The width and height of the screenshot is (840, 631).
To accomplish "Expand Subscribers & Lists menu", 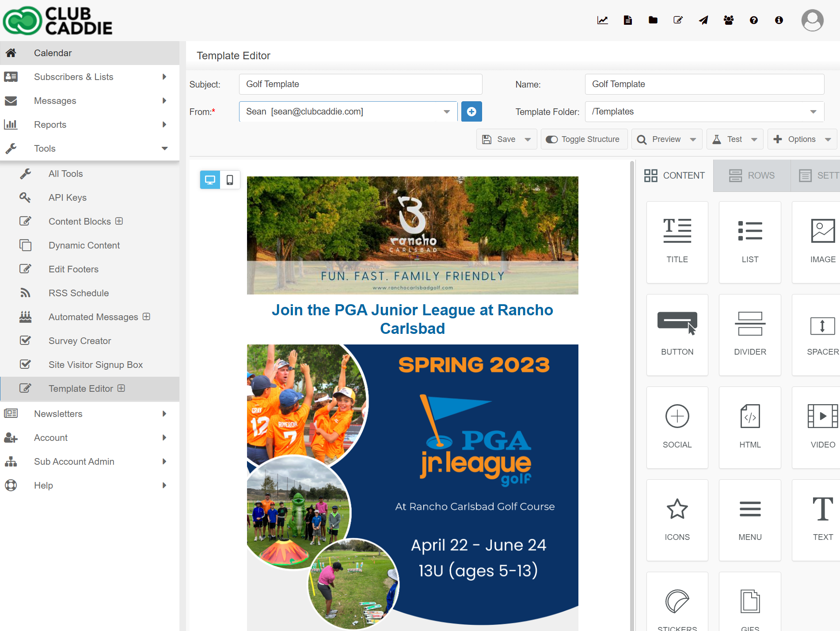I will coord(90,77).
